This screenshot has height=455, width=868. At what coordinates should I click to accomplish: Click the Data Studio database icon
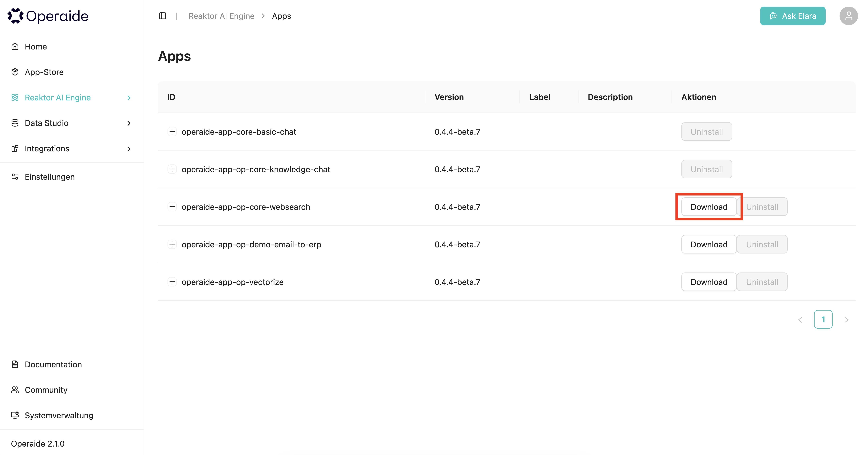click(x=15, y=123)
